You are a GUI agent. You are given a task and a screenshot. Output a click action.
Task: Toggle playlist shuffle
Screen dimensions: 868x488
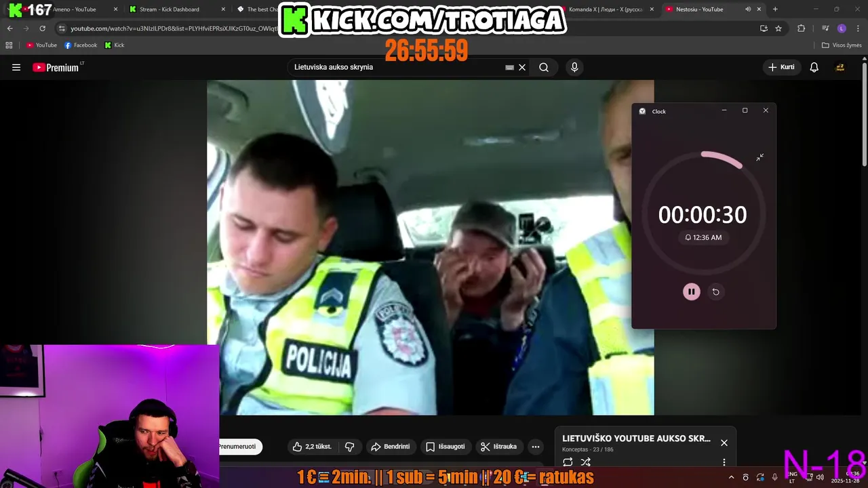(x=586, y=462)
